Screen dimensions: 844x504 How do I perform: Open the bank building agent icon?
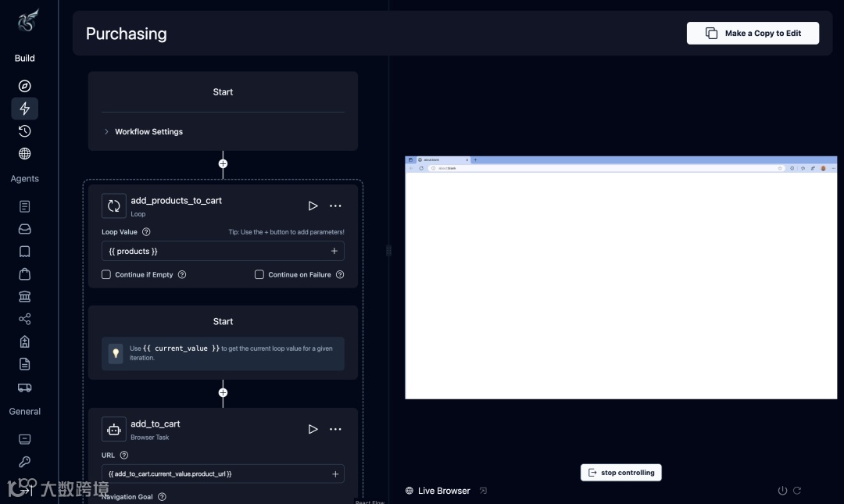tap(24, 297)
